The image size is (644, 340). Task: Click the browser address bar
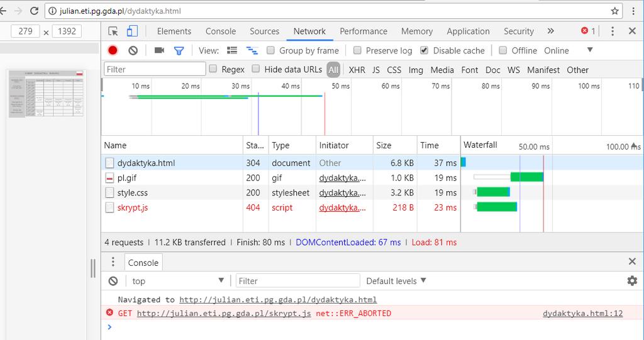333,11
